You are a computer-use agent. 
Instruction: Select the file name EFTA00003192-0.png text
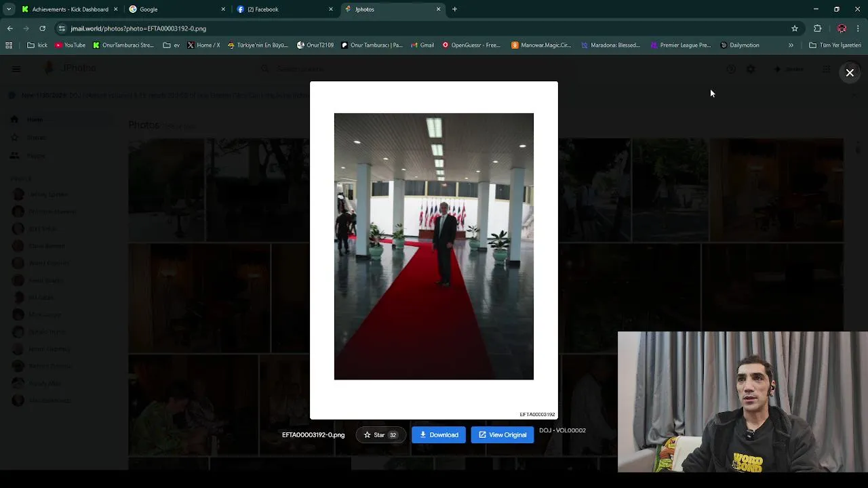[x=313, y=435]
